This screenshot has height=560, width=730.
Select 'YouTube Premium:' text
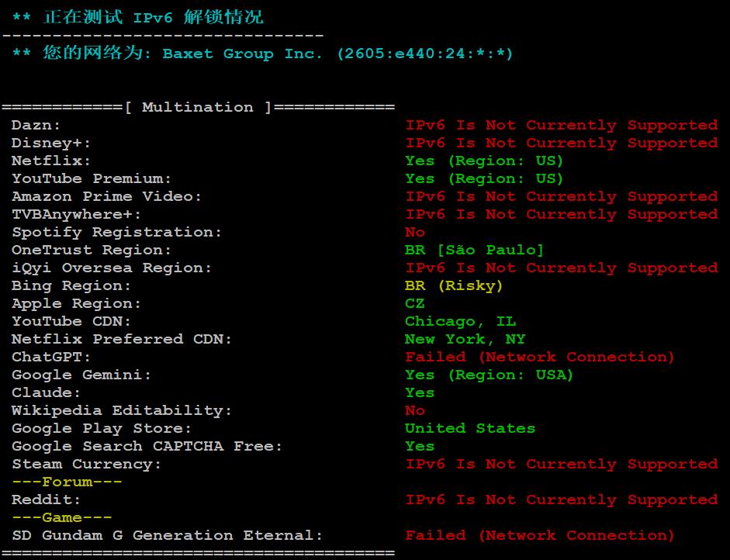pos(92,178)
